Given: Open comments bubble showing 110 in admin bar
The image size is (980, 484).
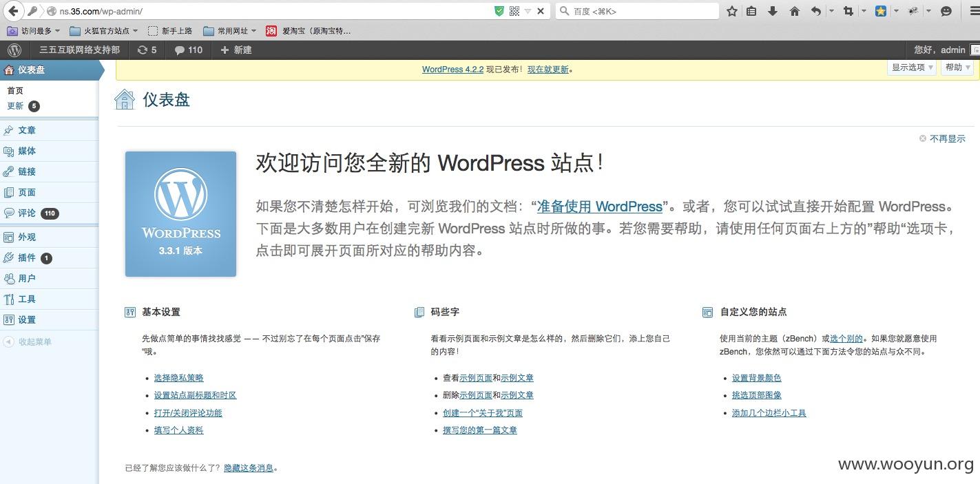Looking at the screenshot, I should click(x=189, y=50).
